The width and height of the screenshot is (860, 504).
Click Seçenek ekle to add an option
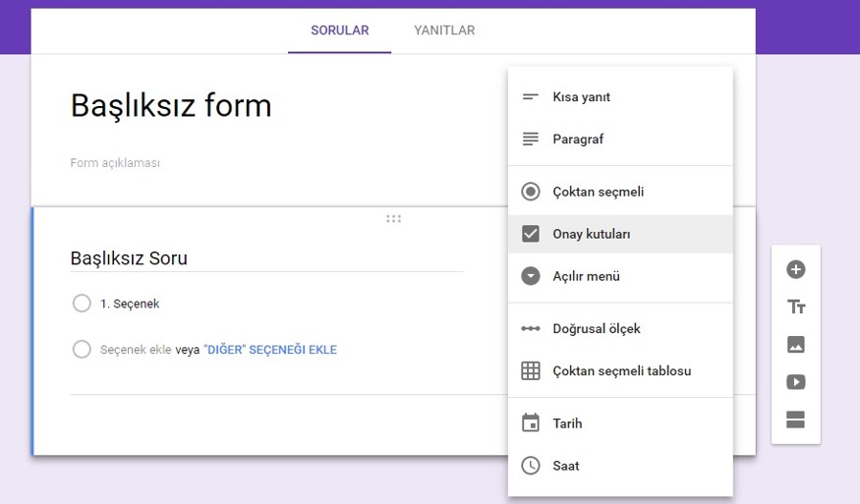[x=136, y=350]
